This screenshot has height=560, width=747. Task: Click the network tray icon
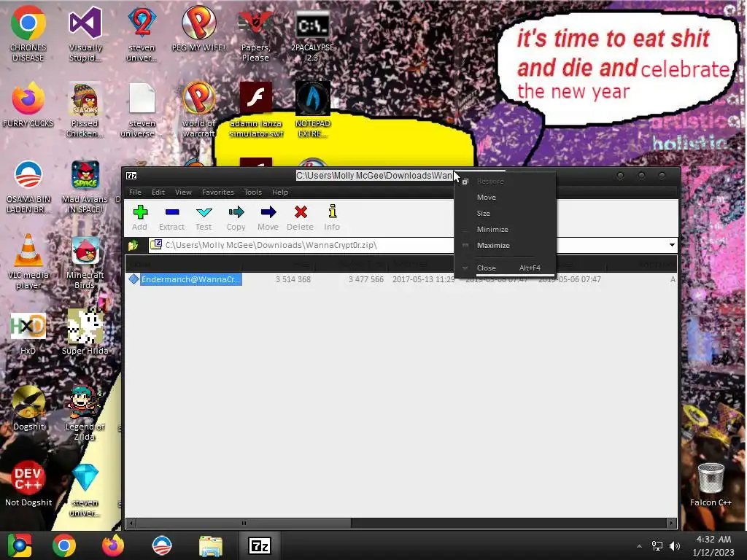click(x=657, y=546)
